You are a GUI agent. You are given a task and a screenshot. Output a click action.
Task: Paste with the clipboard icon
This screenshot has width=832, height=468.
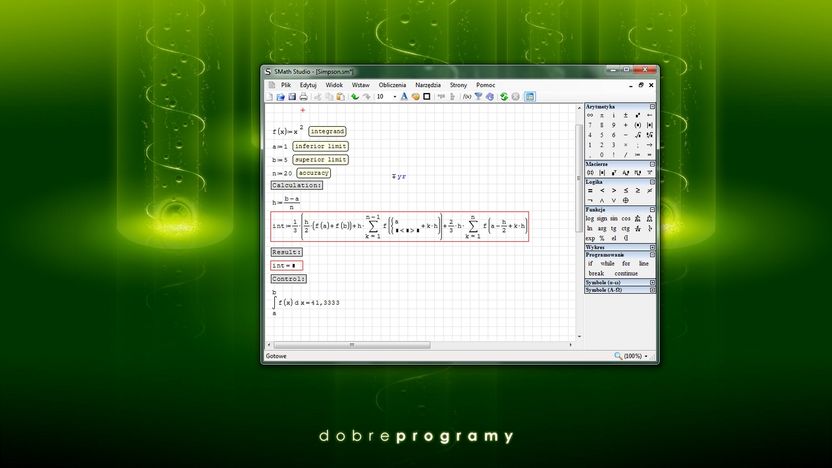tap(340, 97)
